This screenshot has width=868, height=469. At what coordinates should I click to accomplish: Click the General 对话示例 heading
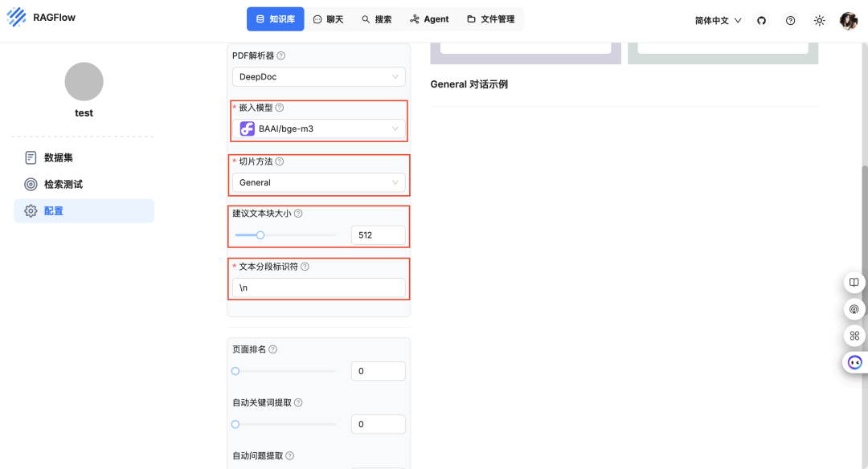tap(469, 84)
